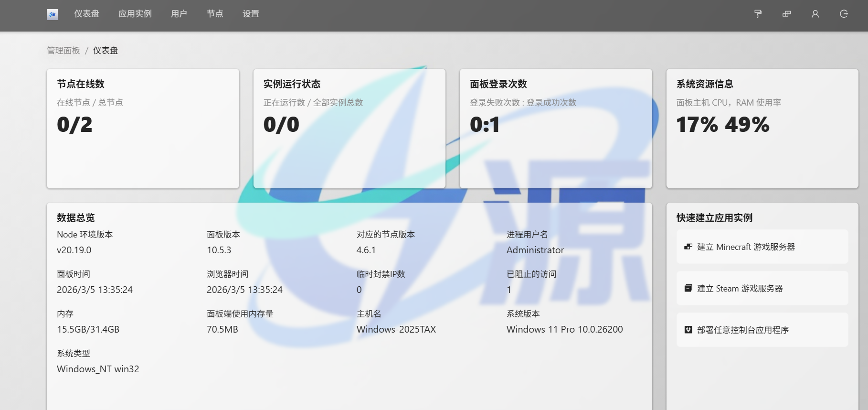Click Windows 11 Pro 10.0.26200 value
Viewport: 868px width, 410px height.
pyautogui.click(x=565, y=329)
